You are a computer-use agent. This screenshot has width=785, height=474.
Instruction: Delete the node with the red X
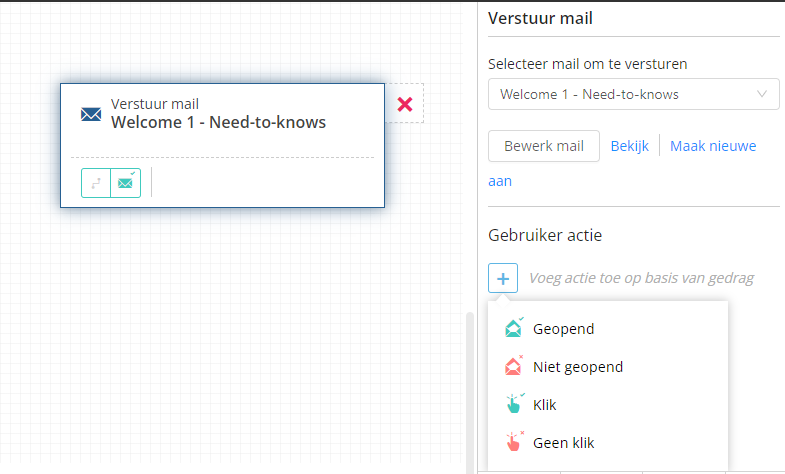point(405,104)
